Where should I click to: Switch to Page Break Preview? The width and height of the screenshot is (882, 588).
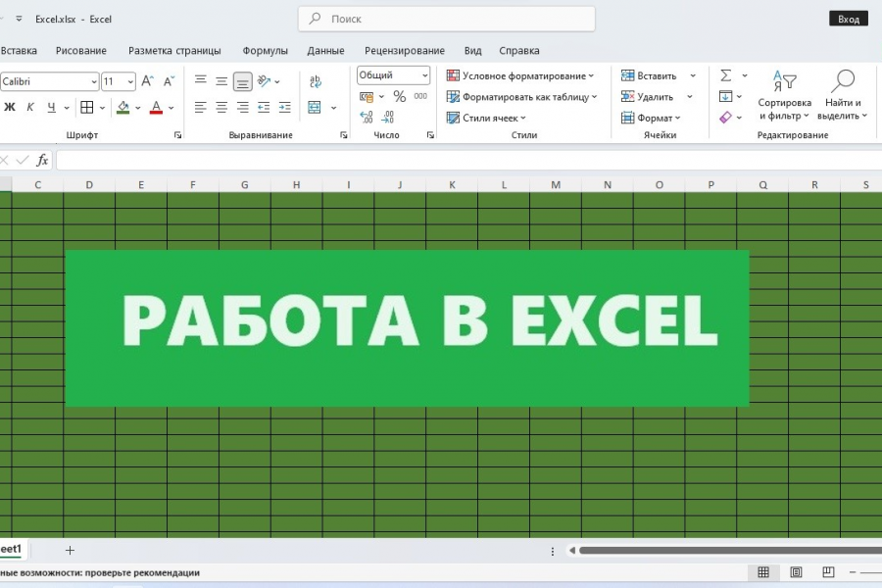click(828, 572)
